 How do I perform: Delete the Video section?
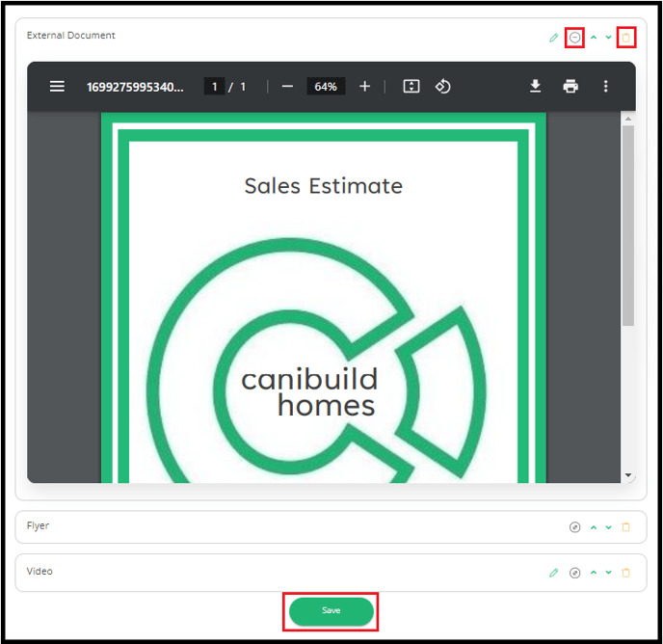point(625,573)
